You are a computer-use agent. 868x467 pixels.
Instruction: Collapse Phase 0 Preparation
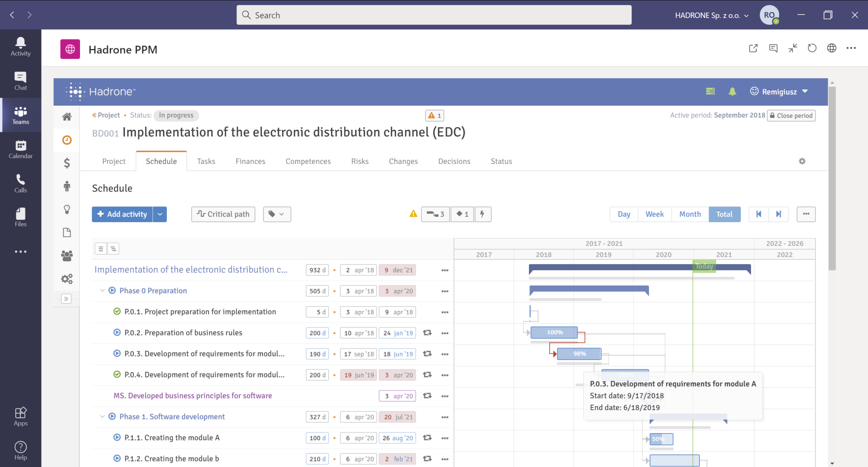tap(102, 290)
